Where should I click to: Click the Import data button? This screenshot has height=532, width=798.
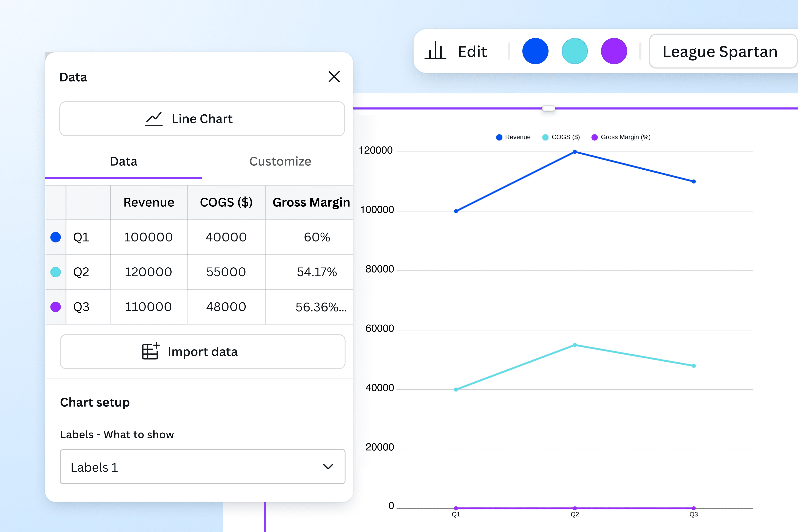(x=202, y=352)
